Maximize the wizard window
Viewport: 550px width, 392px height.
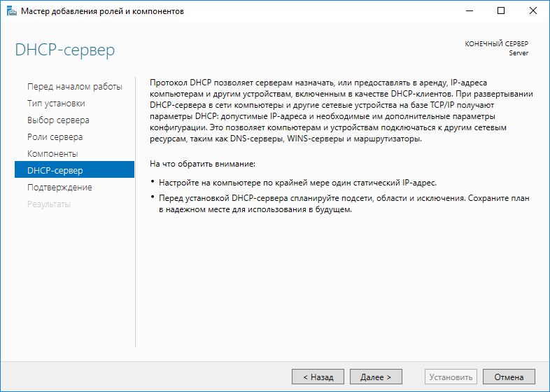[x=501, y=11]
